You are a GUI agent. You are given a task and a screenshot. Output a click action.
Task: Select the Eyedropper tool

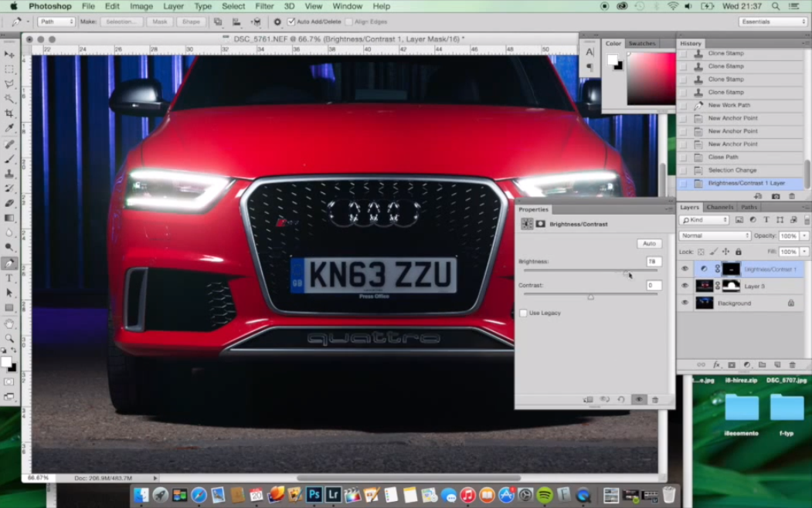[9, 128]
